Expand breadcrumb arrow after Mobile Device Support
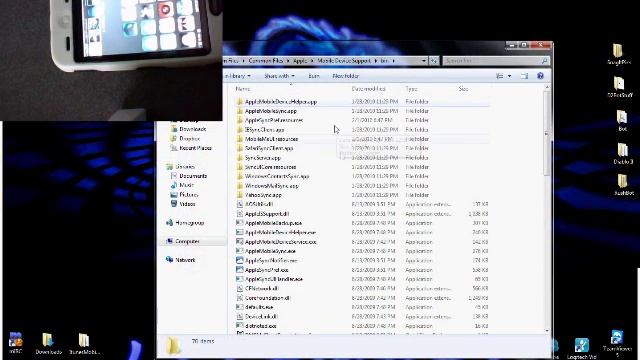The image size is (640, 360). [376, 61]
